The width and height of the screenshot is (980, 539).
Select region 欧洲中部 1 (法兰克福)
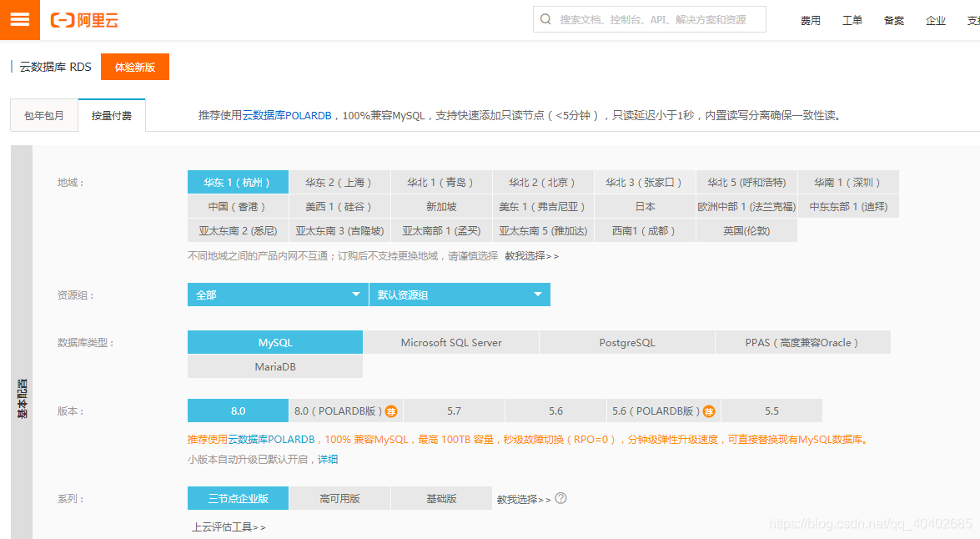(x=746, y=206)
